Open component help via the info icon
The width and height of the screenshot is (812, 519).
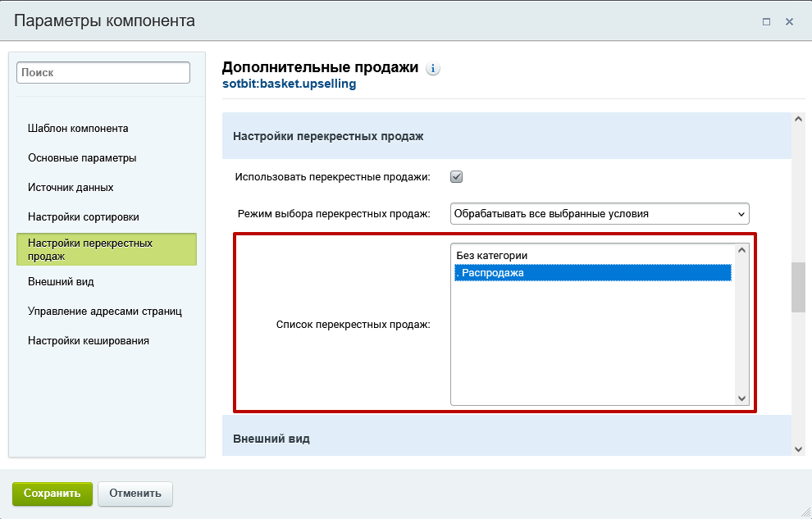(x=432, y=69)
